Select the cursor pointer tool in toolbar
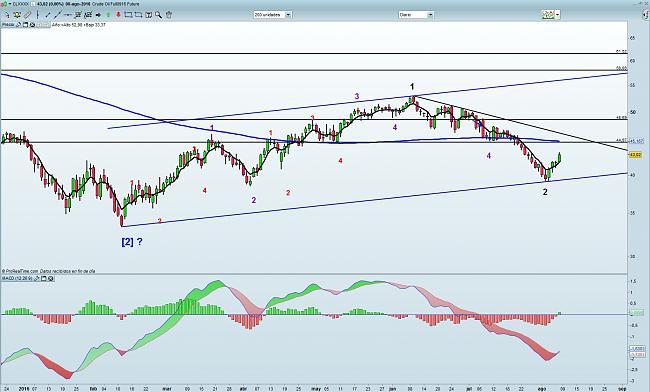 pyautogui.click(x=7, y=15)
